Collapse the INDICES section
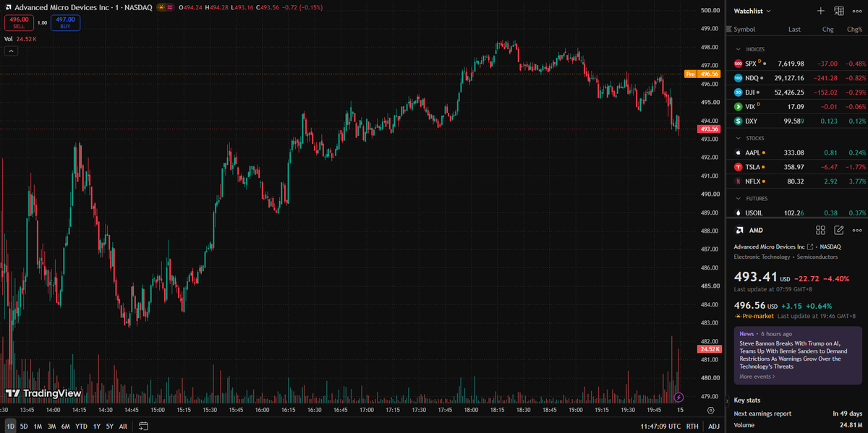Screen dimensions: 868x433 [738, 49]
